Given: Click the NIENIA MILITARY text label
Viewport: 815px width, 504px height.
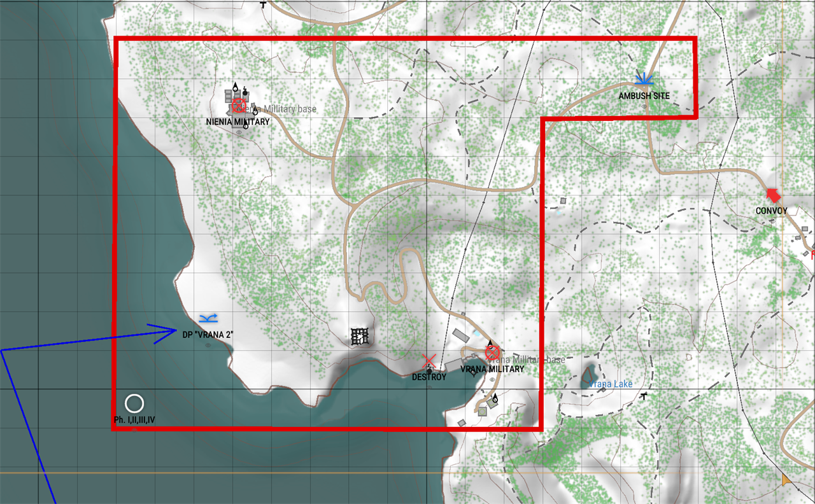Looking at the screenshot, I should (237, 122).
